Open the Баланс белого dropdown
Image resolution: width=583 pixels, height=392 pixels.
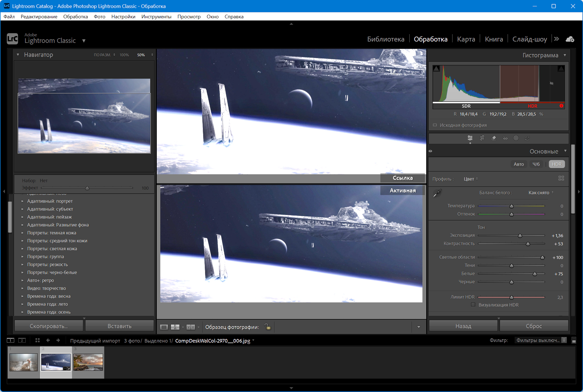coord(541,193)
